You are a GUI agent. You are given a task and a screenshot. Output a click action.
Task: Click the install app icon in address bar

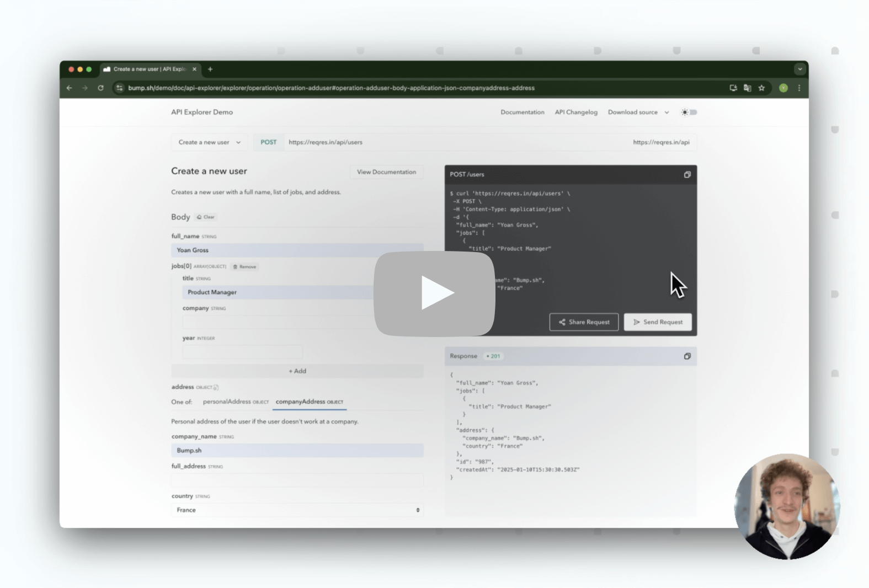coord(733,88)
